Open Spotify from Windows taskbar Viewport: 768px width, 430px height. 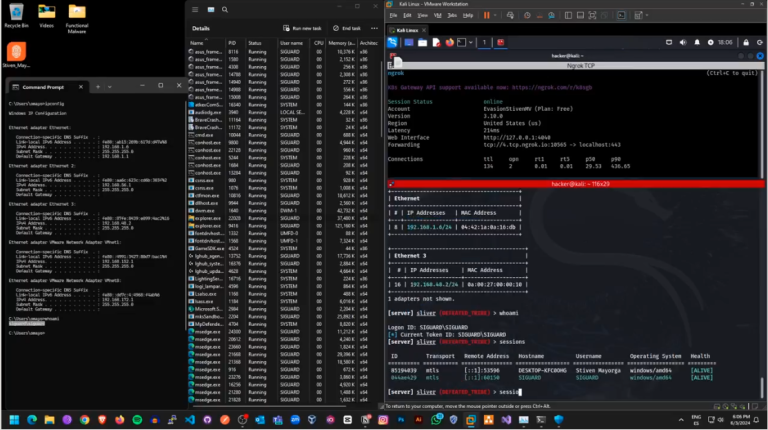coord(137,420)
